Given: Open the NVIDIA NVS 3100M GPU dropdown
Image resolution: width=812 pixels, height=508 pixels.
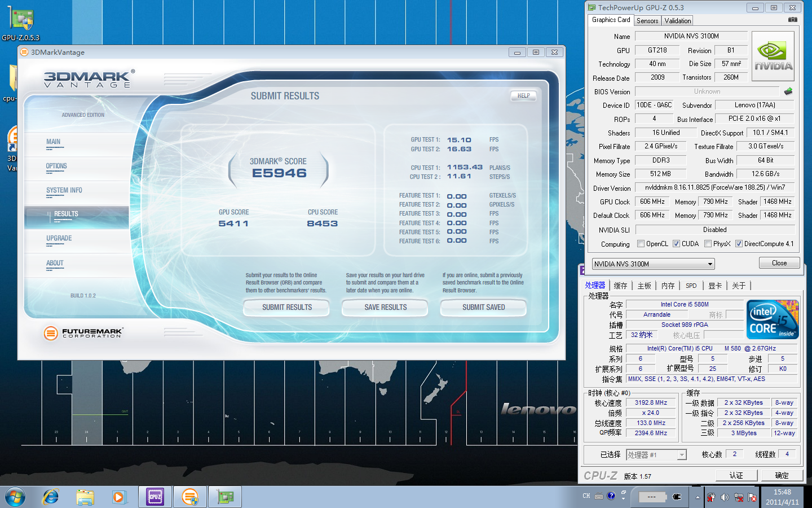Looking at the screenshot, I should pos(653,264).
